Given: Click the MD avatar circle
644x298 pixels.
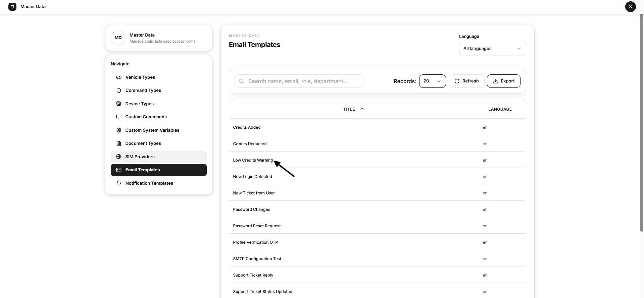Looking at the screenshot, I should pyautogui.click(x=118, y=38).
